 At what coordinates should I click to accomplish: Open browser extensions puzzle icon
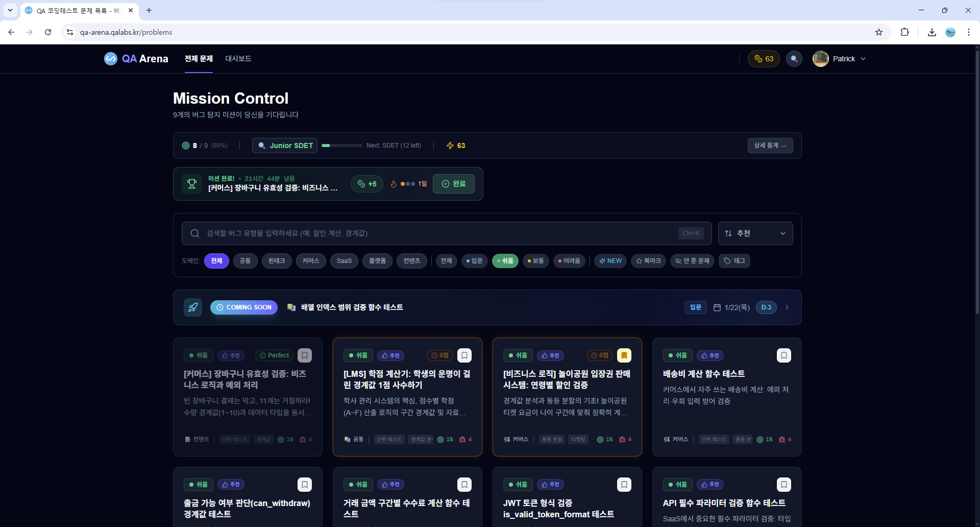(904, 32)
